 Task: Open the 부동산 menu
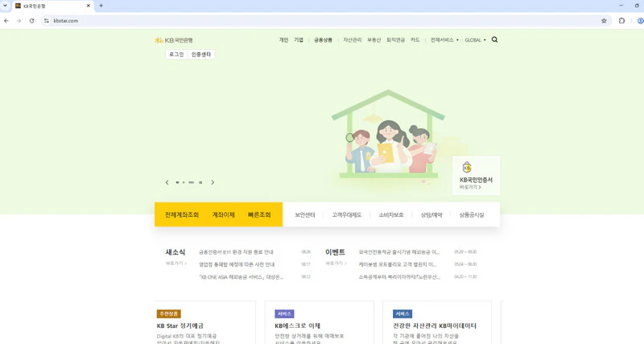coord(374,39)
